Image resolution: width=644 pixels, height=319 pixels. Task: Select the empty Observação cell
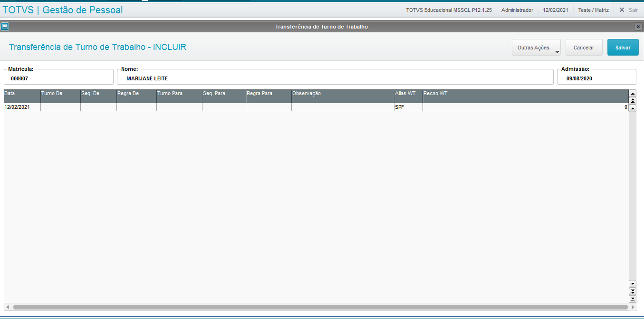(343, 107)
